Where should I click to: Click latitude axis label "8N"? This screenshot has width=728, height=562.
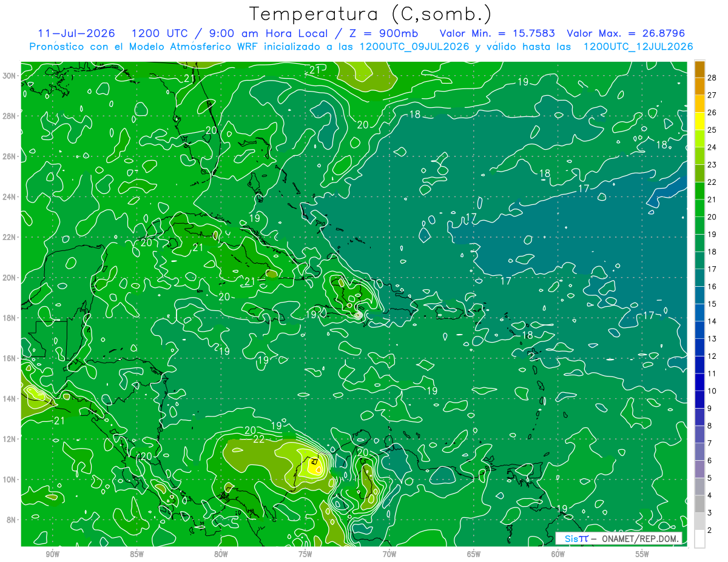click(12, 520)
